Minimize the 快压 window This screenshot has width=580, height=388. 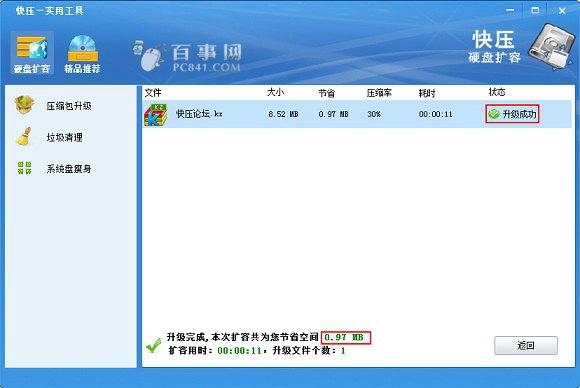[x=510, y=10]
